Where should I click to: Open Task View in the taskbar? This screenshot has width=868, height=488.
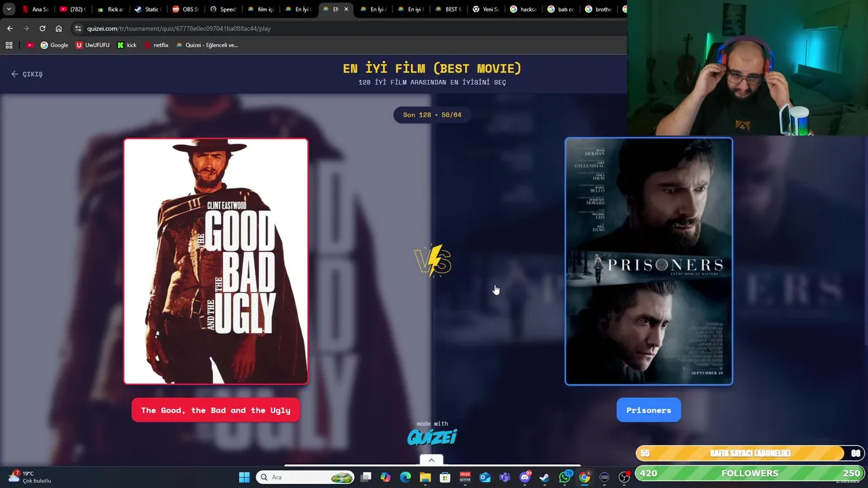point(366,477)
